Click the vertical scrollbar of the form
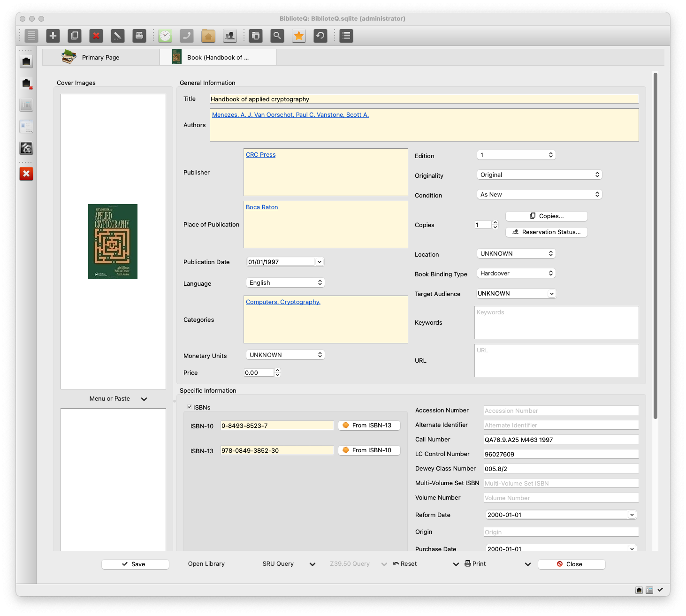Viewport: 686px width, 616px height. pyautogui.click(x=656, y=245)
